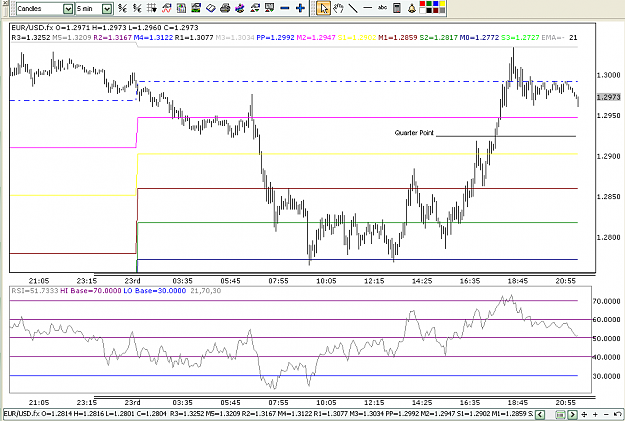The height and width of the screenshot is (421, 625).
Task: Click the chart scroll thumb button
Action: (x=560, y=414)
